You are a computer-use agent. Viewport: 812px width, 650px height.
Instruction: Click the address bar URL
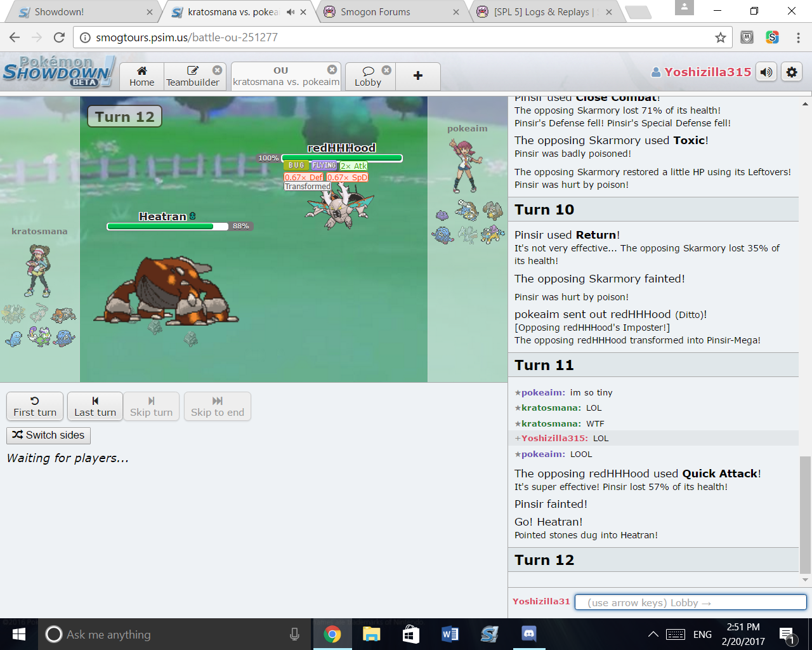click(x=187, y=37)
